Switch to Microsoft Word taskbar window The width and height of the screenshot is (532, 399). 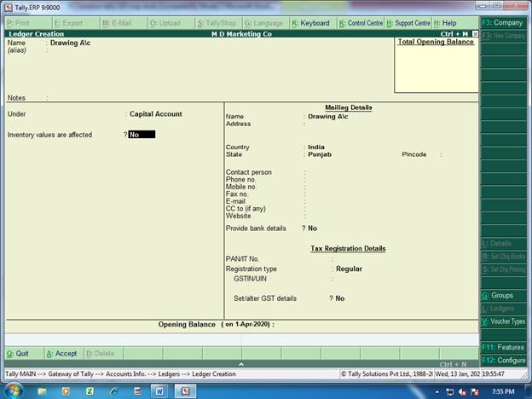159,391
